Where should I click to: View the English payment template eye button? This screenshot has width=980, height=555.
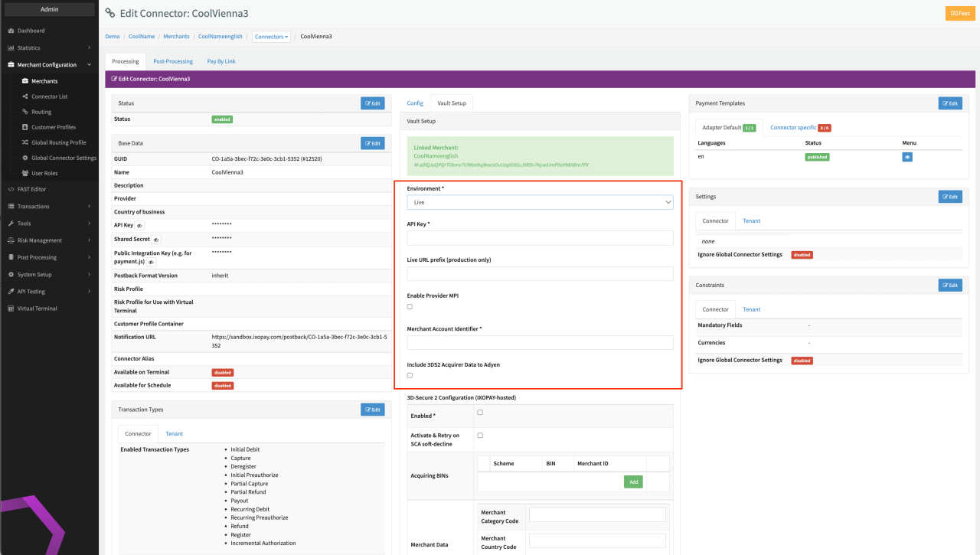click(x=907, y=157)
